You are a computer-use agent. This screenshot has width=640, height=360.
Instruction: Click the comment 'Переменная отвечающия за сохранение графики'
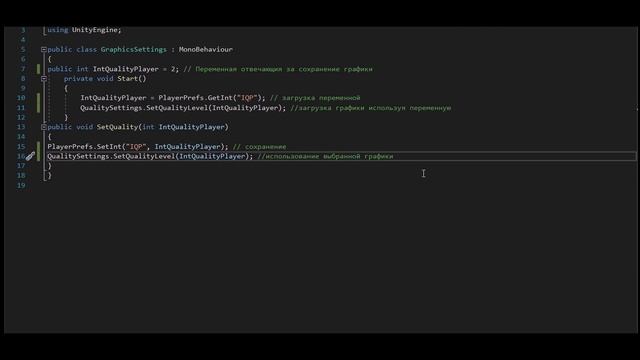click(284, 69)
